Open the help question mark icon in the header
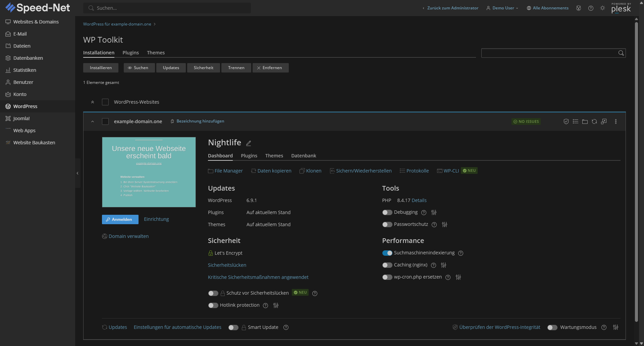Screen dimensions: 644x346 pos(591,8)
